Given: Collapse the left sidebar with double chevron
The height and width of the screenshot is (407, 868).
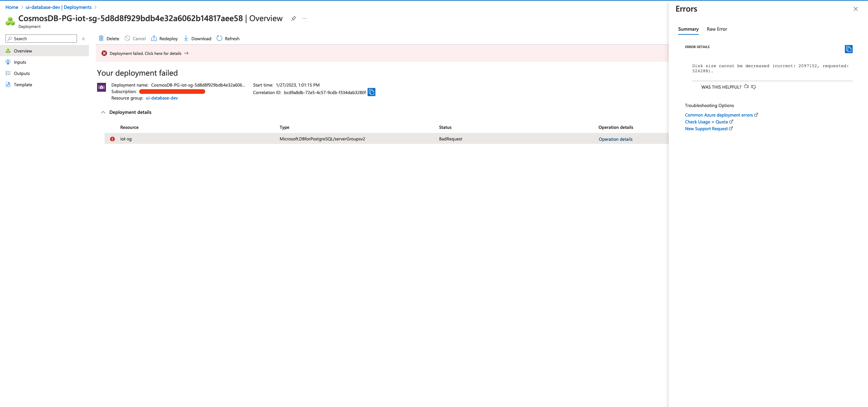Looking at the screenshot, I should (83, 39).
